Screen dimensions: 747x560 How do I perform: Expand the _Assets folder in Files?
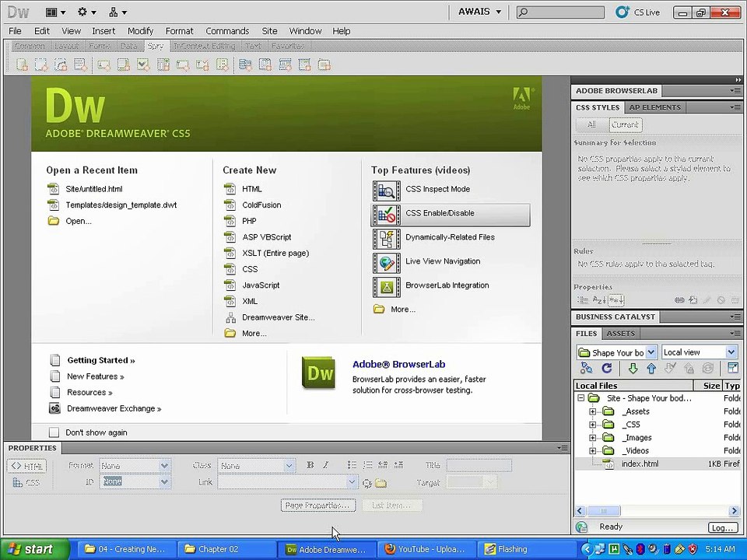[x=592, y=411]
